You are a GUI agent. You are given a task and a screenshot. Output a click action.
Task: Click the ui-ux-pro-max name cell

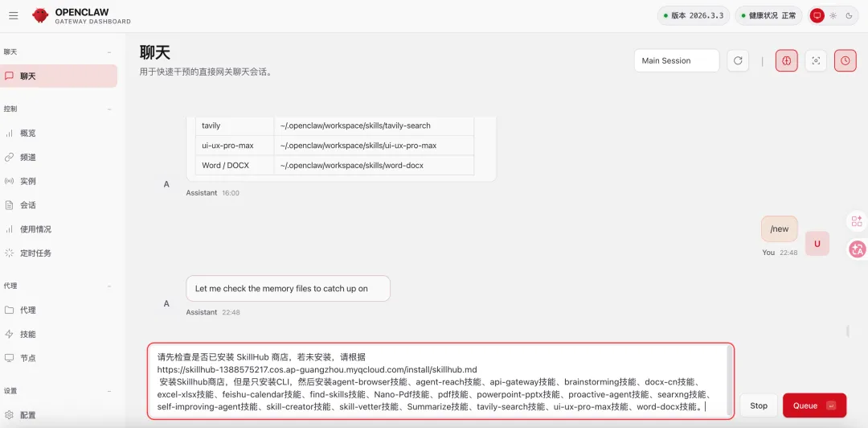[235, 146]
